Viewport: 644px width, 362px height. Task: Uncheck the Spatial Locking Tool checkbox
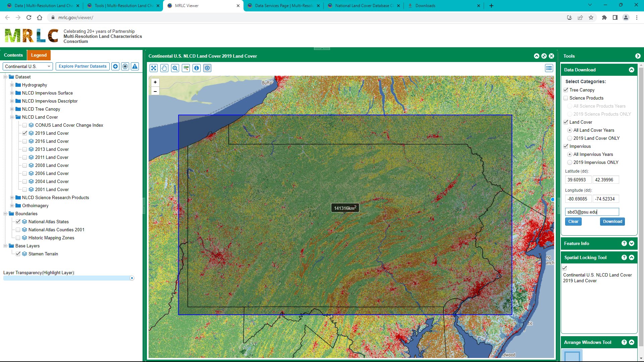coord(565,268)
